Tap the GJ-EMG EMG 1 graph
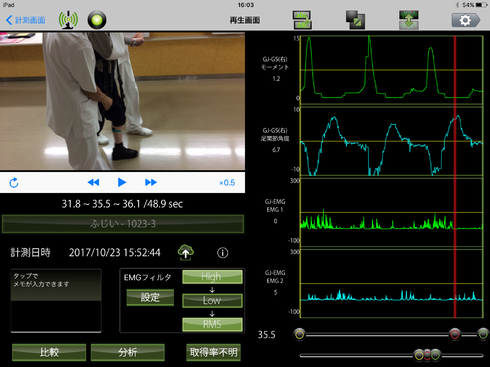 click(x=392, y=213)
